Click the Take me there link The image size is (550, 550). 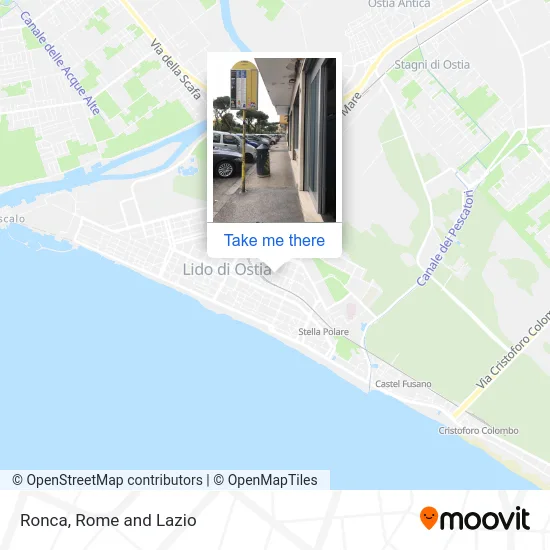pos(274,240)
